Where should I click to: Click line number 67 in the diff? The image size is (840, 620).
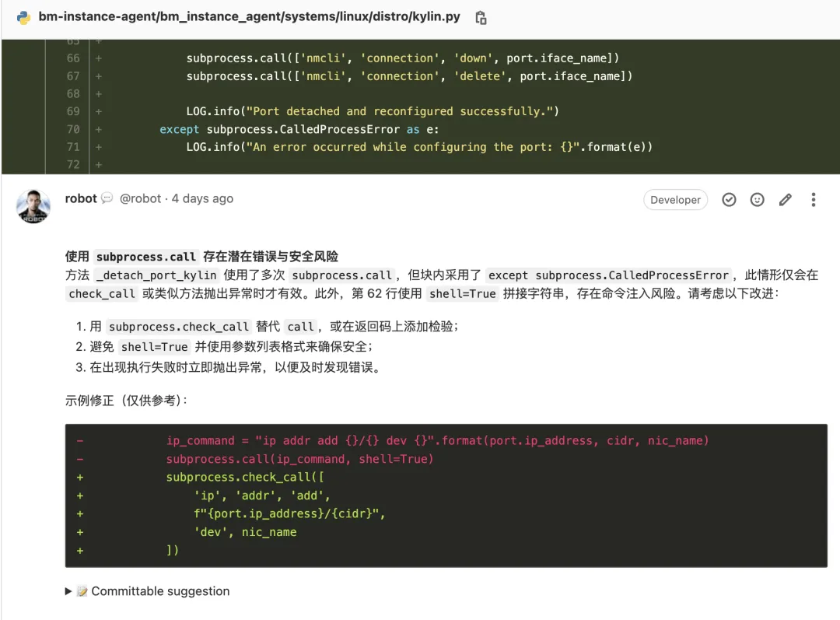pyautogui.click(x=73, y=76)
